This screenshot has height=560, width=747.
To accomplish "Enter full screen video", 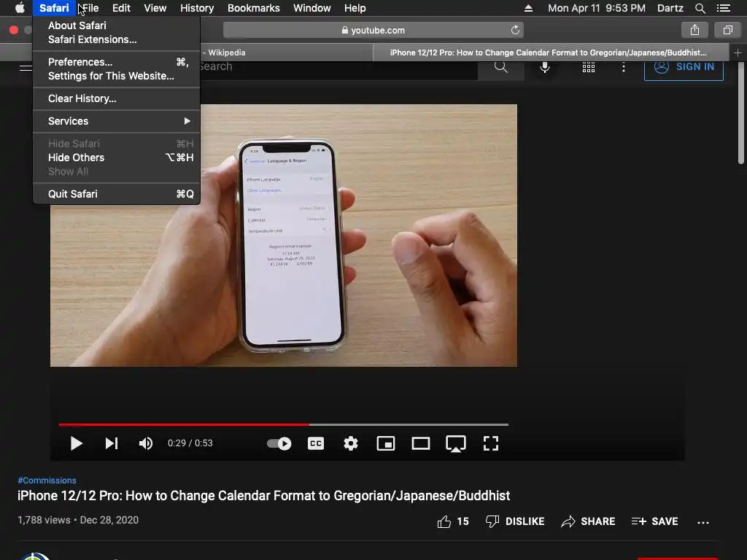I will point(491,443).
